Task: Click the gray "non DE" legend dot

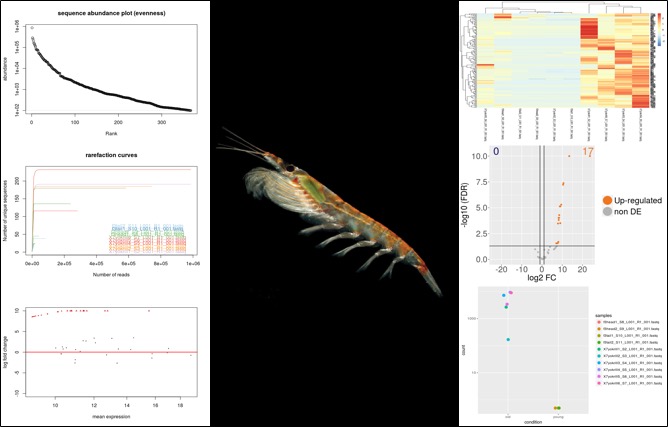Action: pos(607,211)
